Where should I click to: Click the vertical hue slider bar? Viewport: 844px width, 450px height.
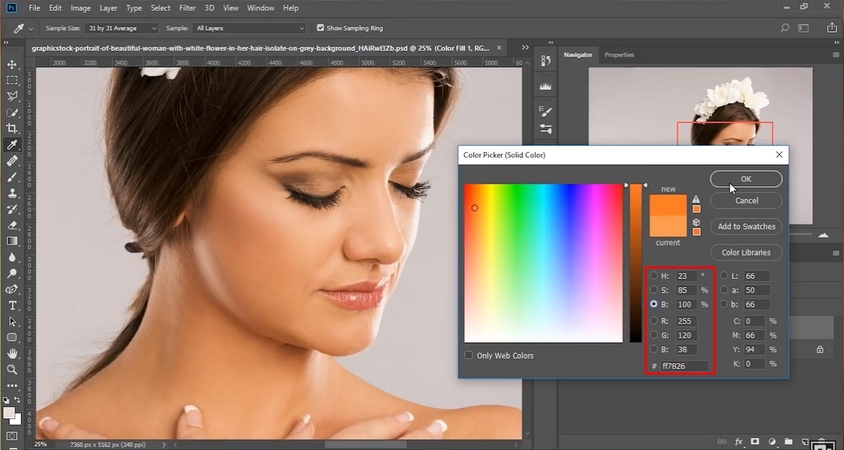point(635,263)
